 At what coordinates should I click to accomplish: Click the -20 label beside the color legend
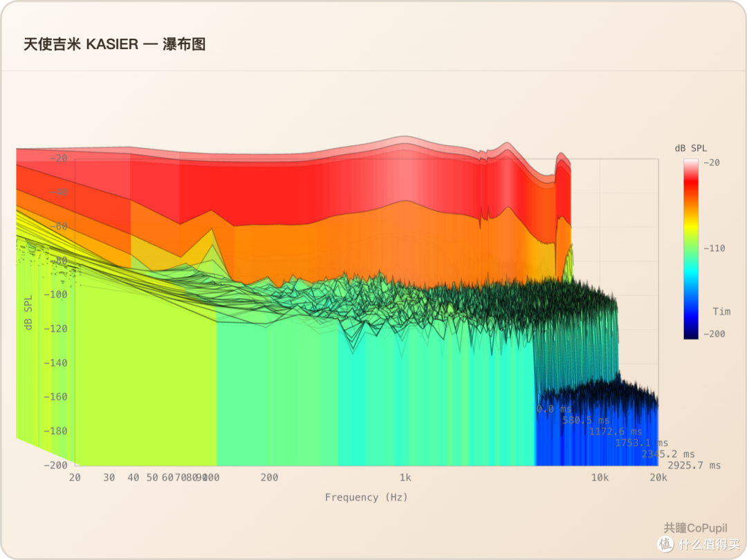click(711, 162)
